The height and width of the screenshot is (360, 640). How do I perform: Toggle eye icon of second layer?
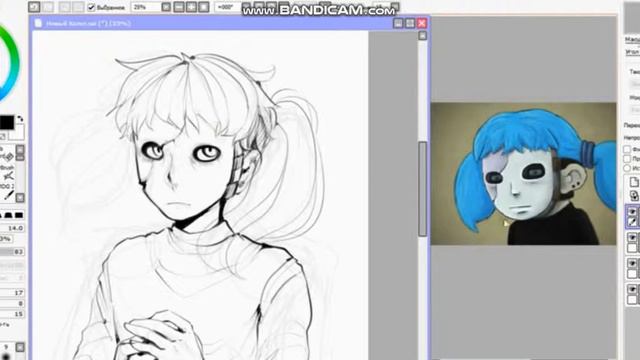pos(632,238)
